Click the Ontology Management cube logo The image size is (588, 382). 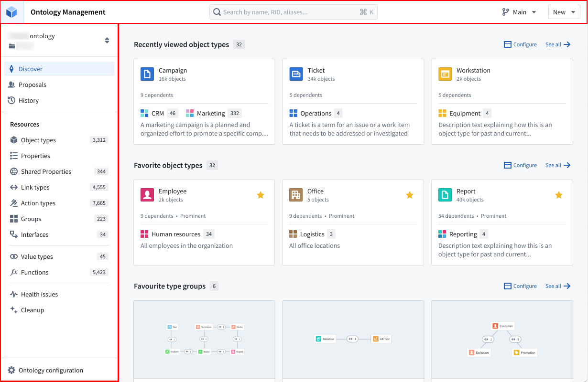pos(11,12)
